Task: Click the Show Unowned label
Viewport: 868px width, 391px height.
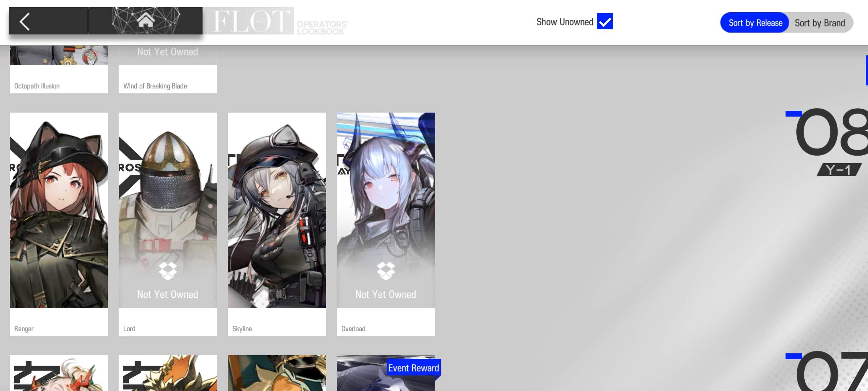Action: point(565,22)
